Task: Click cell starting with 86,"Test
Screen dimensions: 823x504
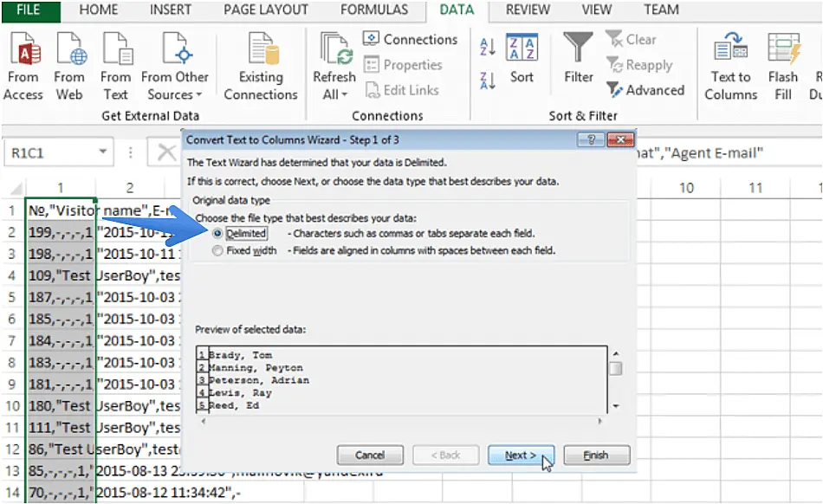Action: 61,449
